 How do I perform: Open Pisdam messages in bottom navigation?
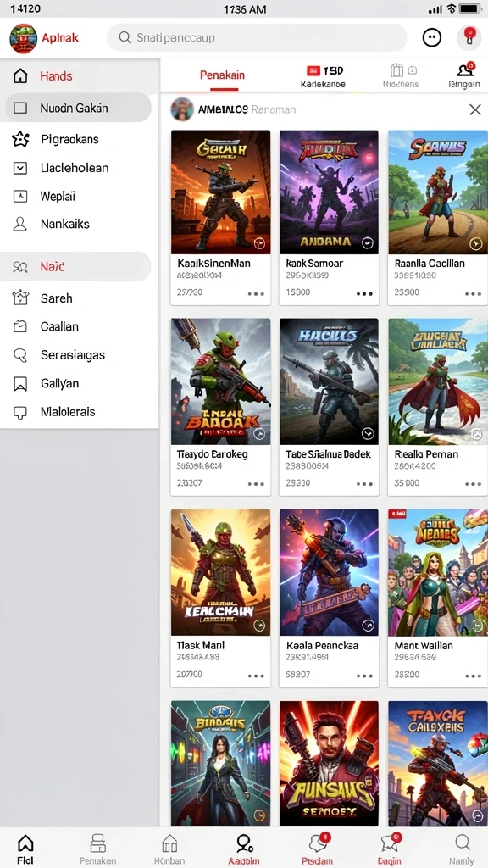(319, 849)
